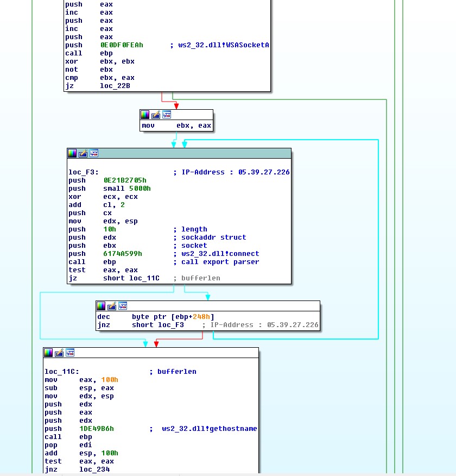Click edit (pencil) icon of loc_F3 block

click(x=83, y=153)
